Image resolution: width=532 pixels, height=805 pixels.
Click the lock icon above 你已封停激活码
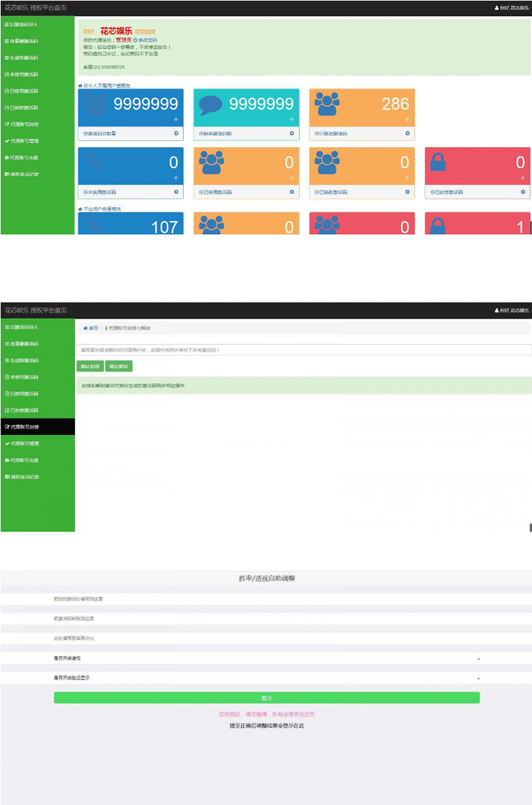click(438, 162)
